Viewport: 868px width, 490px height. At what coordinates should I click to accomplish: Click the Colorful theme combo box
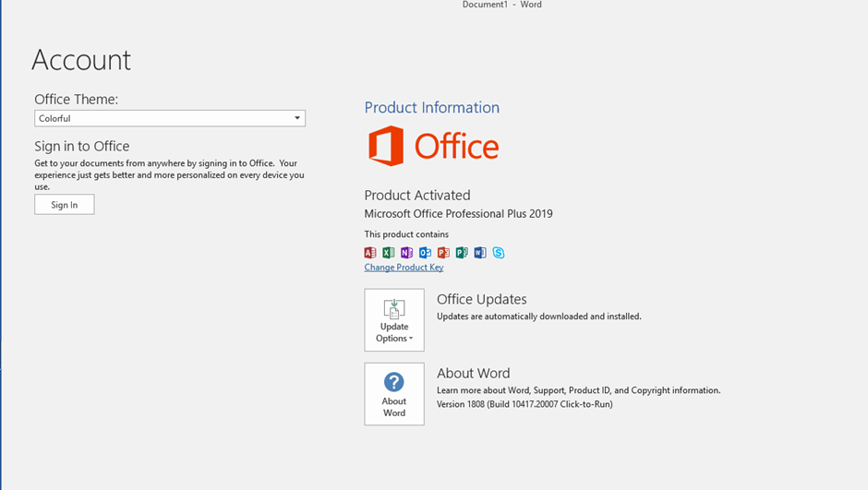tap(162, 118)
